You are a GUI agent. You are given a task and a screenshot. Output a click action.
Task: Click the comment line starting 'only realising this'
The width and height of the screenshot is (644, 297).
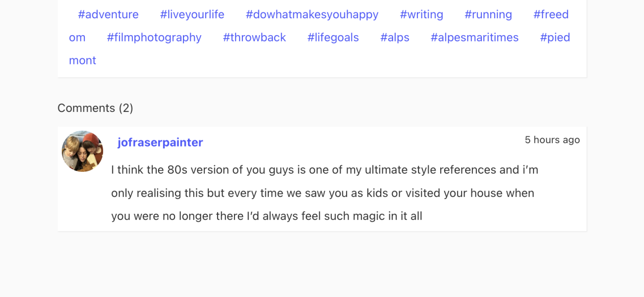(322, 193)
